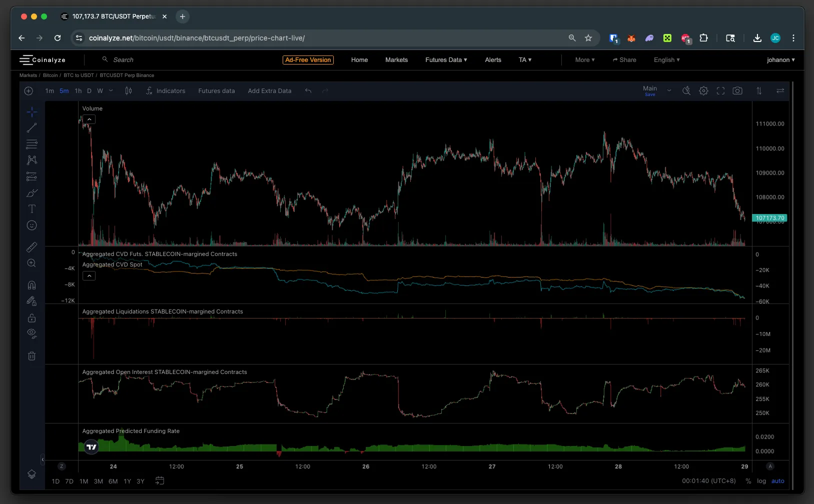Select the text annotation tool
This screenshot has width=814, height=504.
point(32,208)
